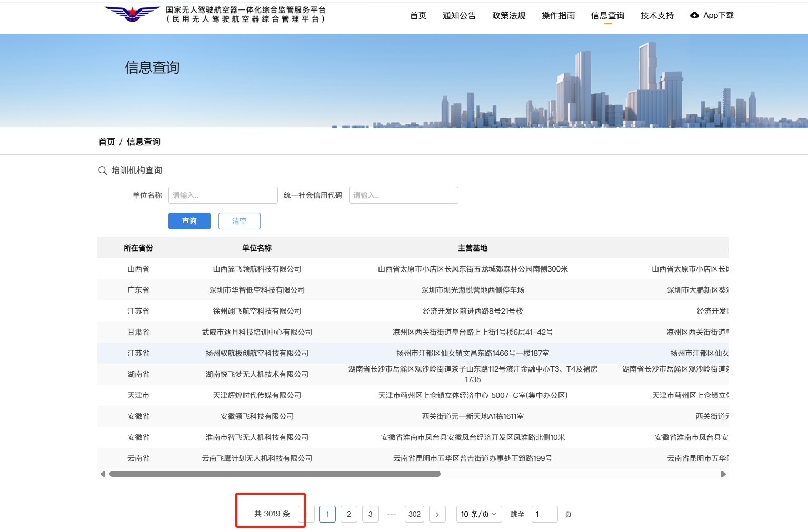
Task: Select 政策法规 in the navigation bar
Action: pos(508,16)
